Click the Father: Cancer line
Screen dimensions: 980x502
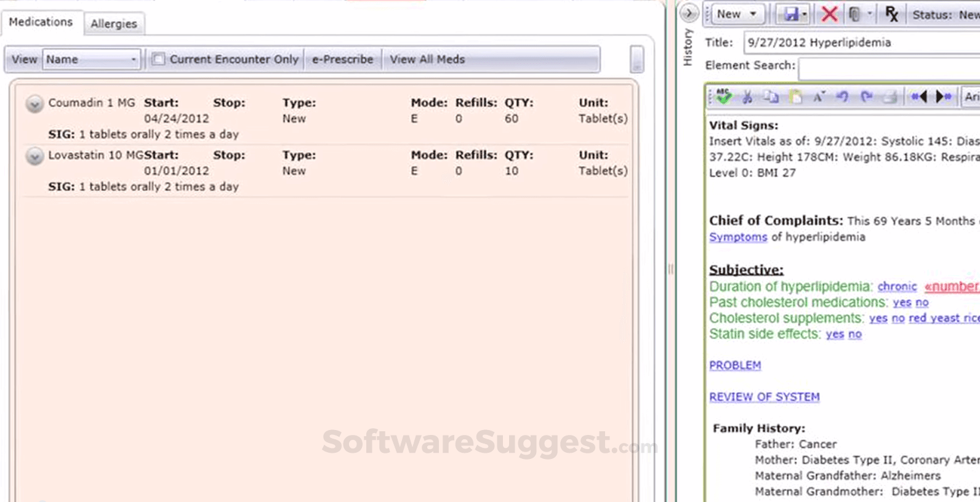click(x=795, y=444)
